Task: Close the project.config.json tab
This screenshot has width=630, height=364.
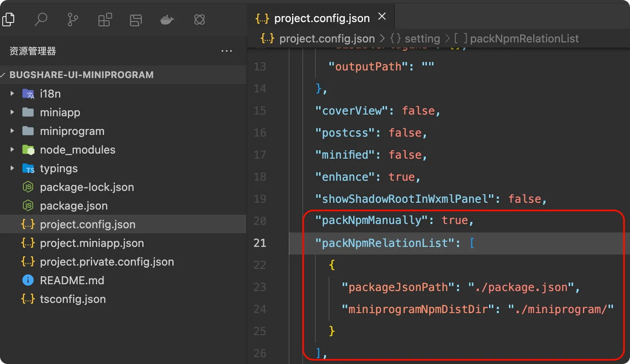Action: (382, 17)
